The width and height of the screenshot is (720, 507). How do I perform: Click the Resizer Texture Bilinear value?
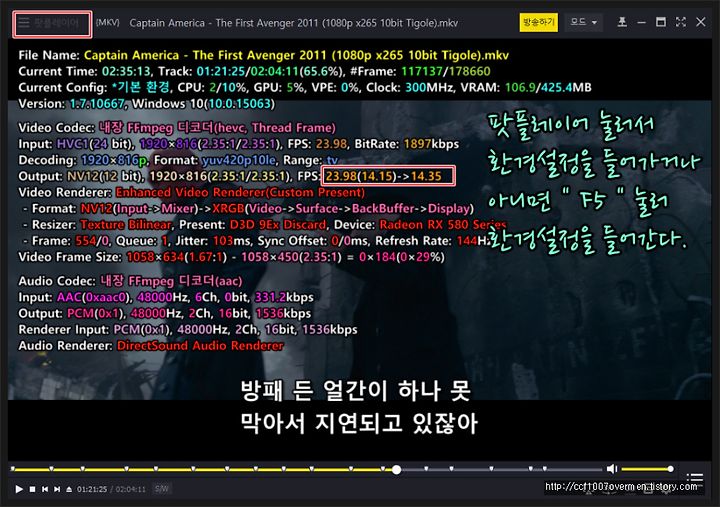126,225
